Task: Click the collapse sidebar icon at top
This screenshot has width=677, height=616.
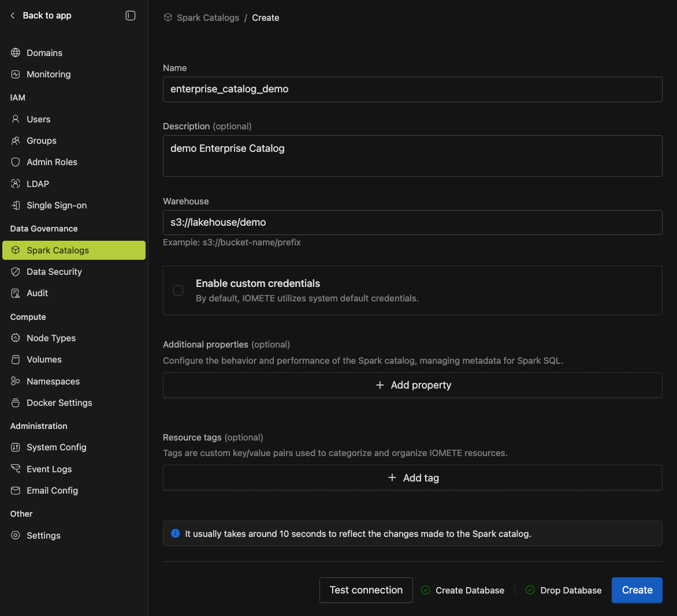Action: click(131, 16)
